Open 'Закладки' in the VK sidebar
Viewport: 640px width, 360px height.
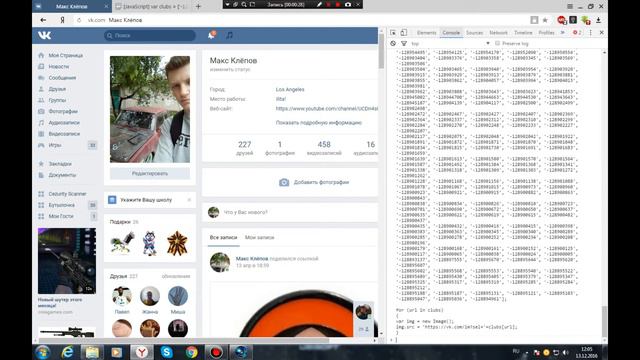click(x=60, y=164)
